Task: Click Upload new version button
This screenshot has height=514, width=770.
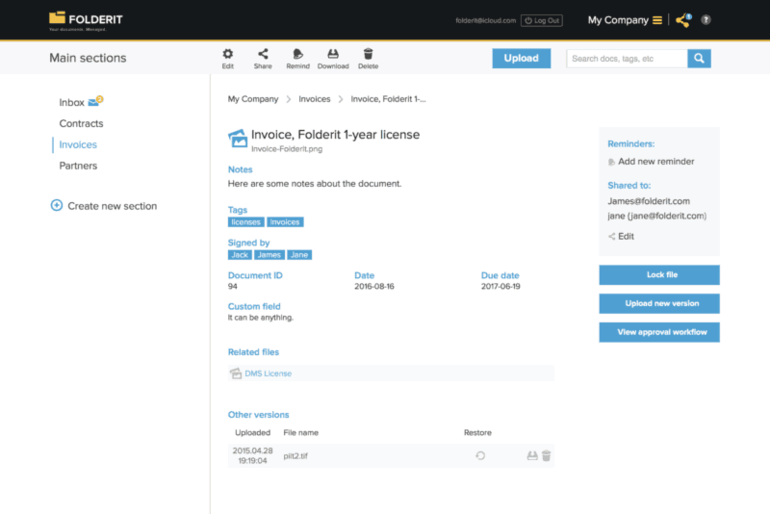Action: tap(659, 303)
